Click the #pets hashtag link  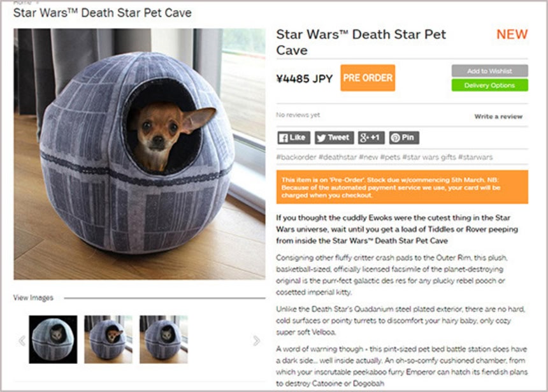click(x=390, y=157)
